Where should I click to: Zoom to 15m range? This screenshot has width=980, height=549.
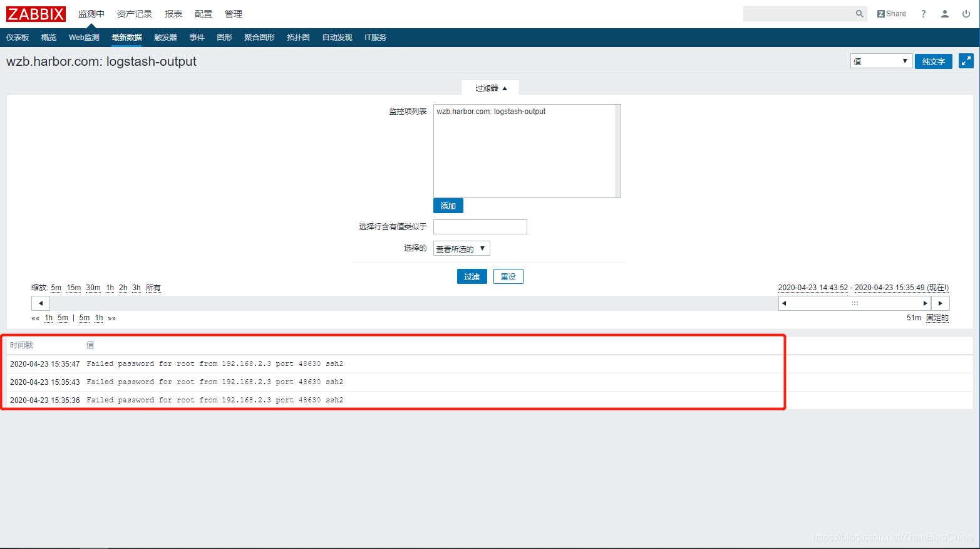[x=74, y=288]
